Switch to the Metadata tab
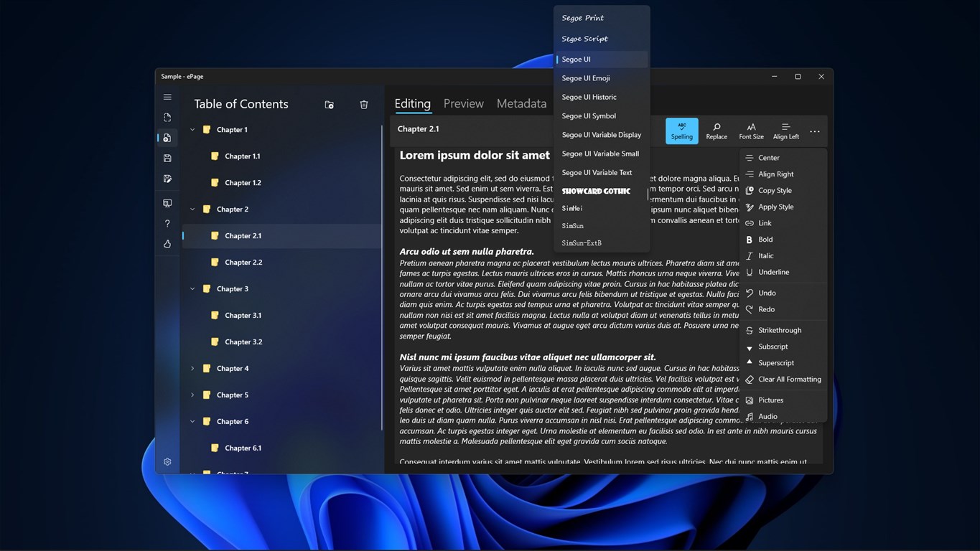The width and height of the screenshot is (980, 551). point(522,104)
